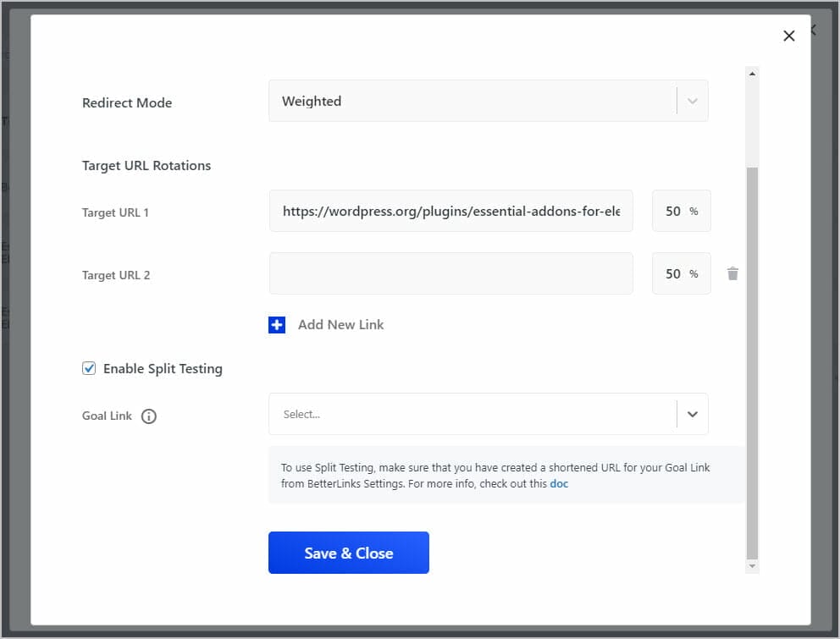
Task: Click the scrollbar up arrow
Action: click(x=752, y=74)
